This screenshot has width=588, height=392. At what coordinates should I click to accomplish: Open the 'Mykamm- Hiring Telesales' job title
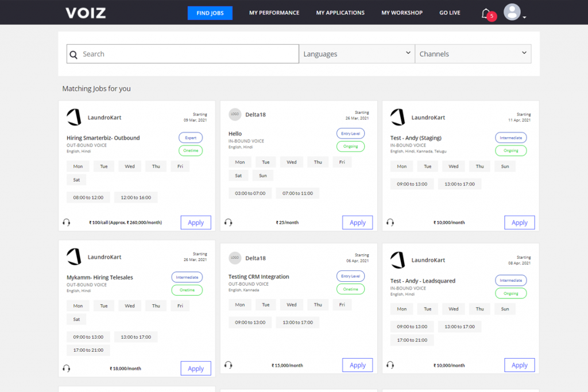[x=100, y=277]
